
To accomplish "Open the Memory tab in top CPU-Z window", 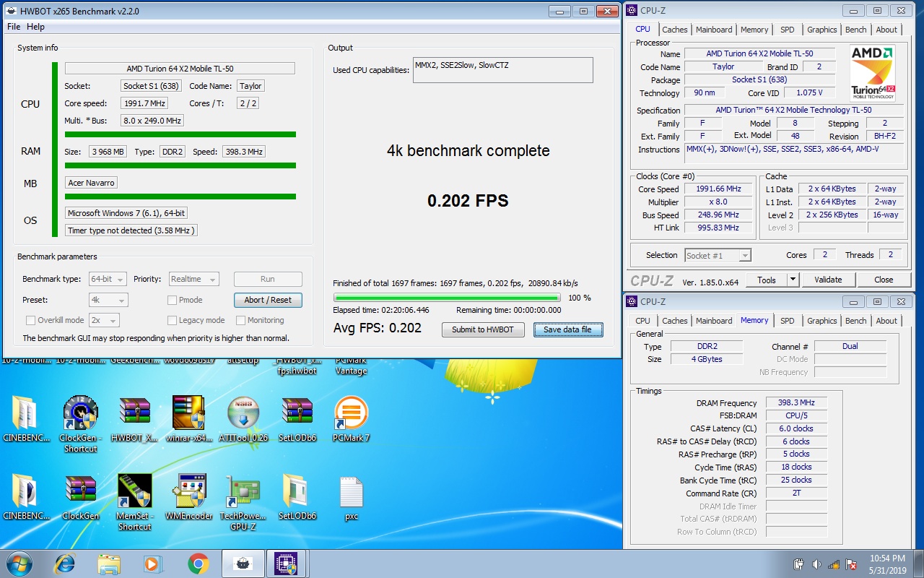I will [x=754, y=30].
